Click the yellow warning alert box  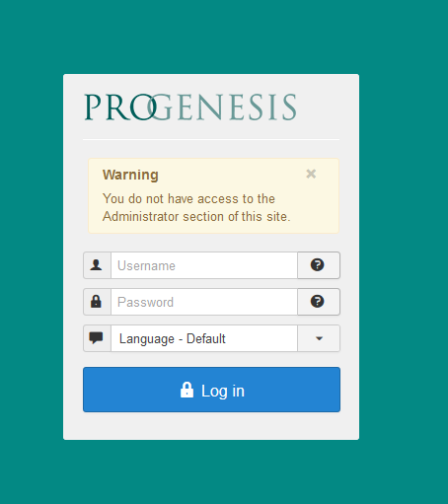click(x=213, y=196)
